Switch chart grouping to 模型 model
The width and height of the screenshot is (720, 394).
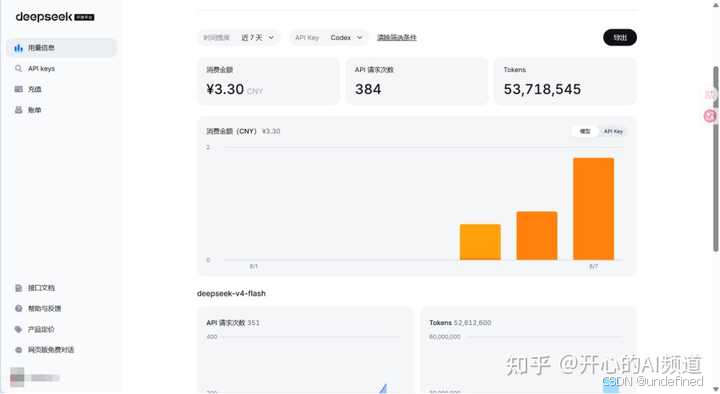pos(585,131)
